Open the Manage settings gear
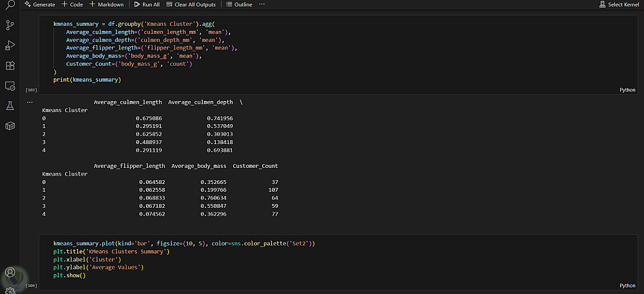644x294 pixels. (x=10, y=289)
